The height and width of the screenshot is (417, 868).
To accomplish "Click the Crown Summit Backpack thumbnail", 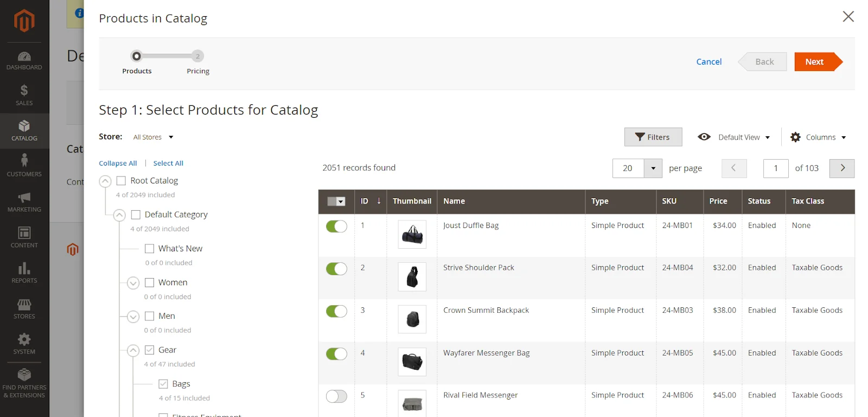I will coord(412,319).
